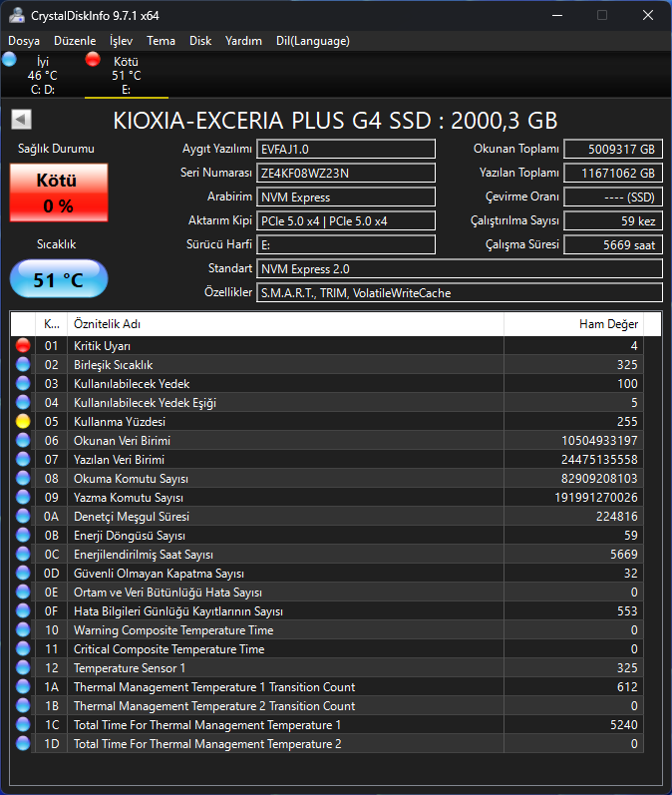The width and height of the screenshot is (672, 795).
Task: Click the status icon of Enerjilendirilmiş Saat Sayısı row
Action: (x=23, y=555)
